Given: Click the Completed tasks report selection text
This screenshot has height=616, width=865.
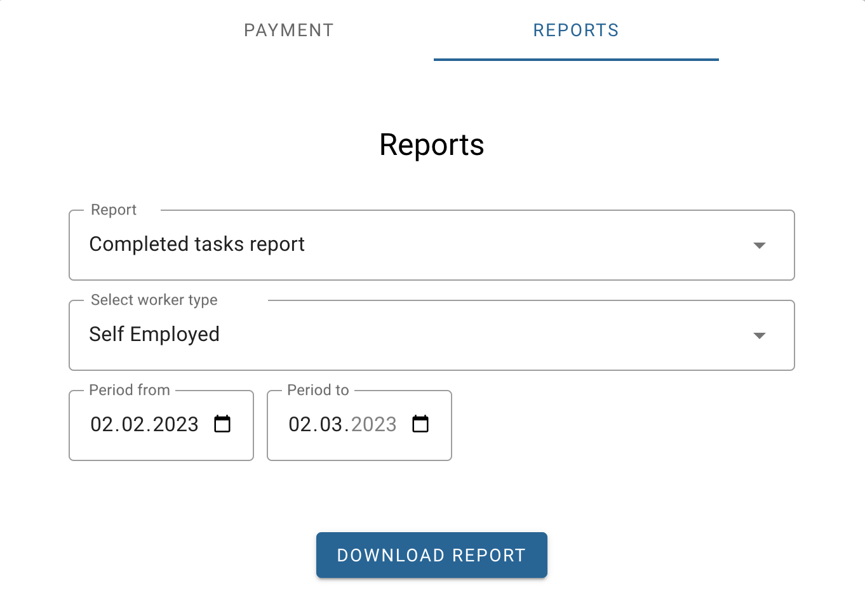Looking at the screenshot, I should coord(197,244).
